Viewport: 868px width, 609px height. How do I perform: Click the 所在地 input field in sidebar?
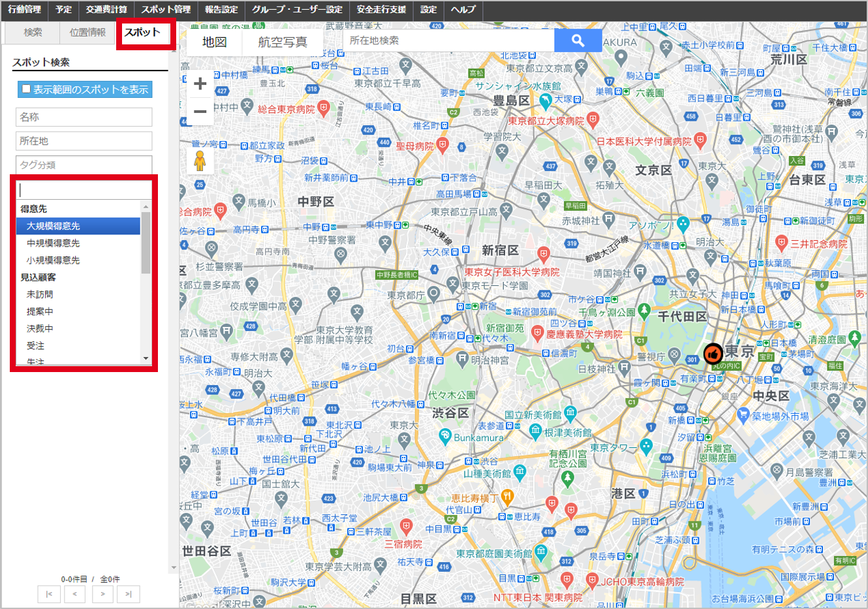(84, 141)
